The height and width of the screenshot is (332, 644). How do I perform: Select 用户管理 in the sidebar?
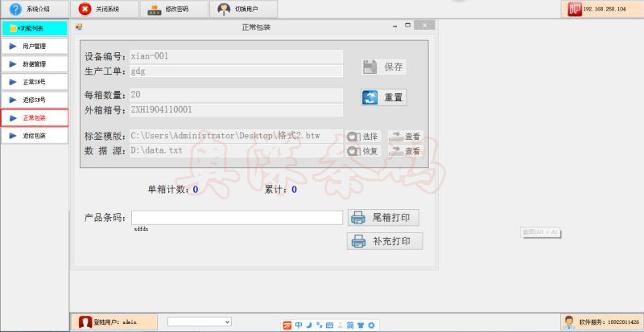click(x=34, y=47)
